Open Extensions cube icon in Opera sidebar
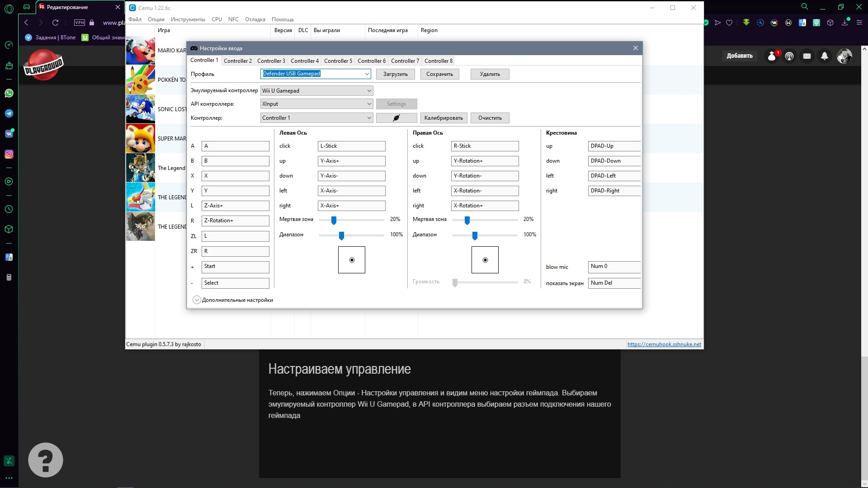The image size is (868, 488). click(9, 229)
